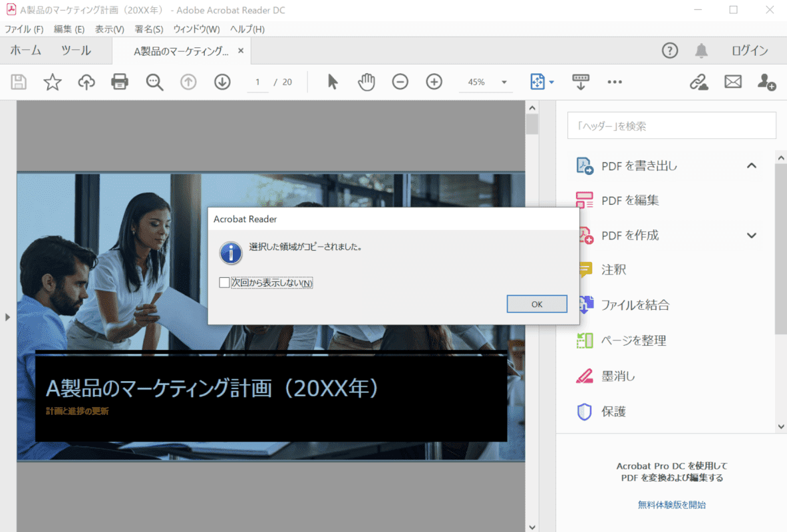787x532 pixels.
Task: Open fit page options dropdown arrow
Action: [551, 82]
